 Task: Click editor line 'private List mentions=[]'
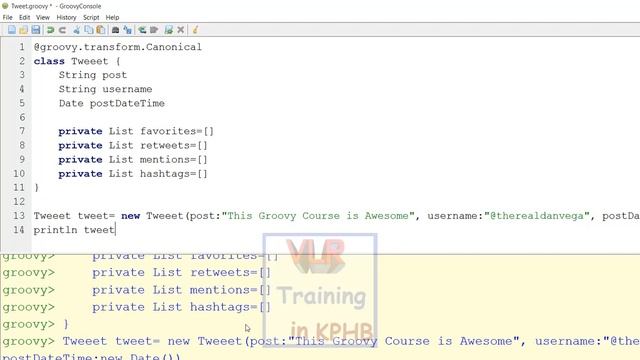tap(133, 160)
